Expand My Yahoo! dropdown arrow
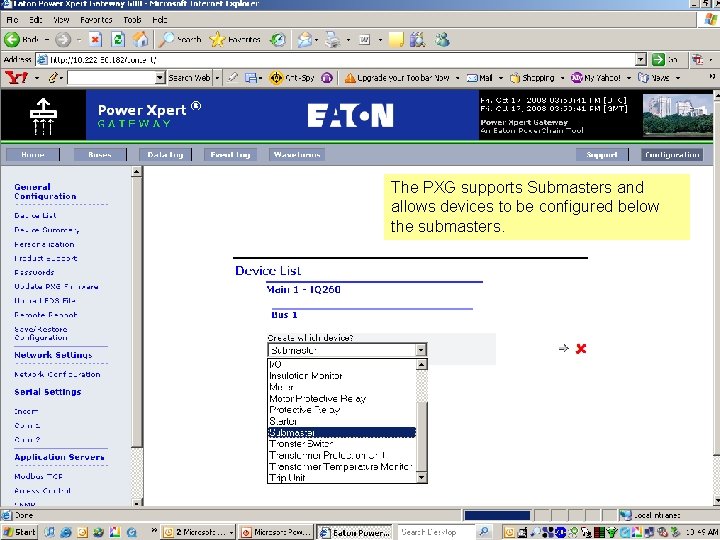The height and width of the screenshot is (540, 720). point(629,78)
